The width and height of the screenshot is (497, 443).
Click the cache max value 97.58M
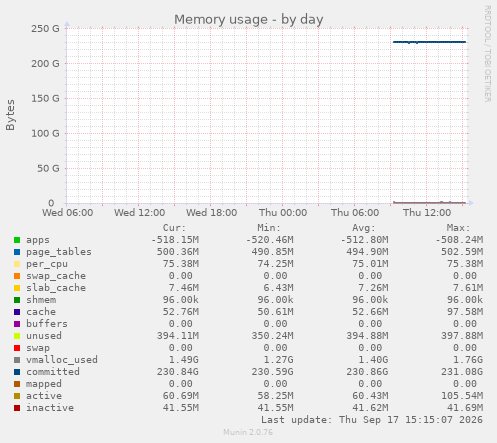coord(465,312)
